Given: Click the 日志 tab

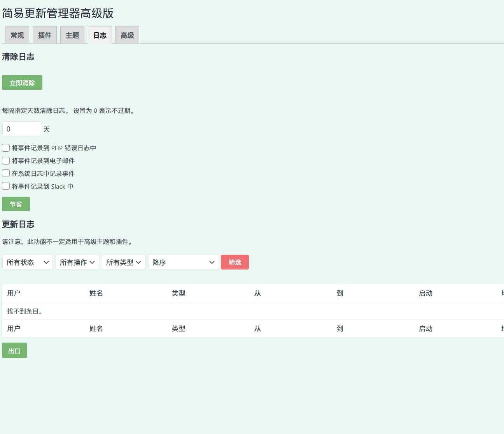Looking at the screenshot, I should coord(100,35).
